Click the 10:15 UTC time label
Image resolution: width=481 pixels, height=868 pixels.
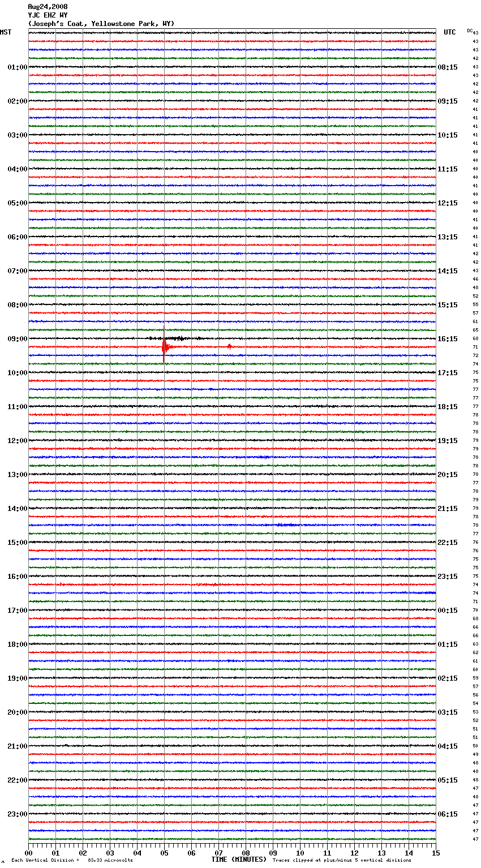pyautogui.click(x=448, y=135)
